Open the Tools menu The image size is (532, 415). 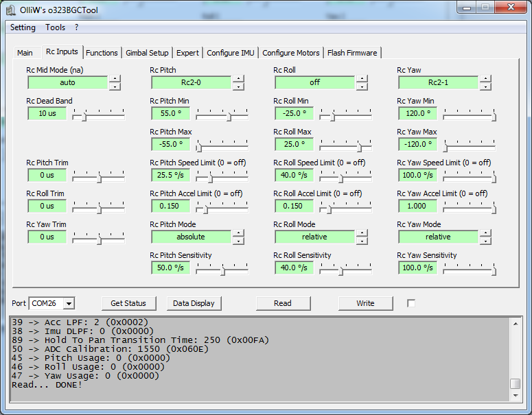56,27
